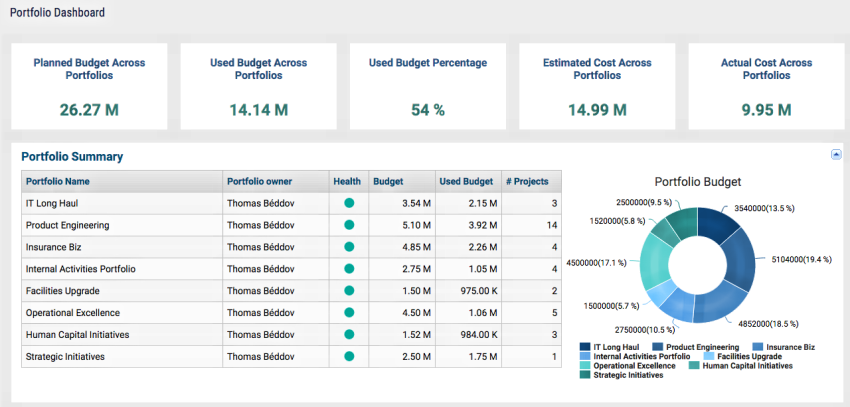Screen dimensions: 850x407
Task: Toggle Internal Activities Portfolio legend swatch
Action: (x=585, y=357)
